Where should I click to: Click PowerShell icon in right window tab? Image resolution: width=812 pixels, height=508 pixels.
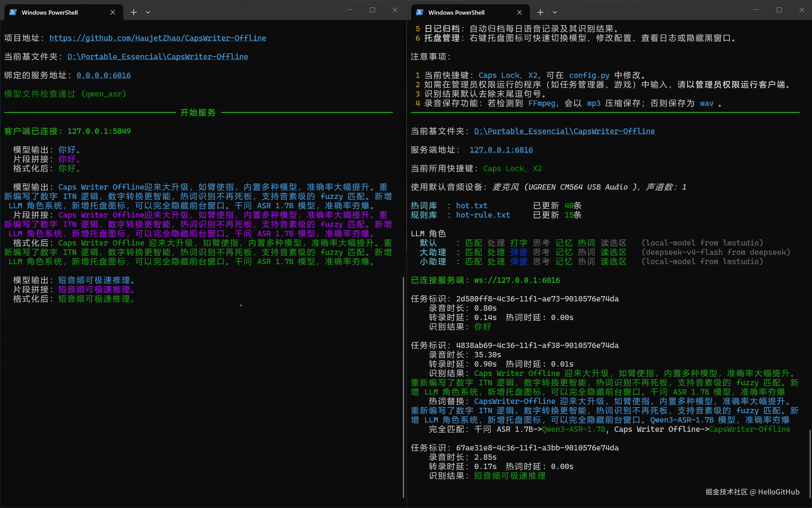[420, 12]
